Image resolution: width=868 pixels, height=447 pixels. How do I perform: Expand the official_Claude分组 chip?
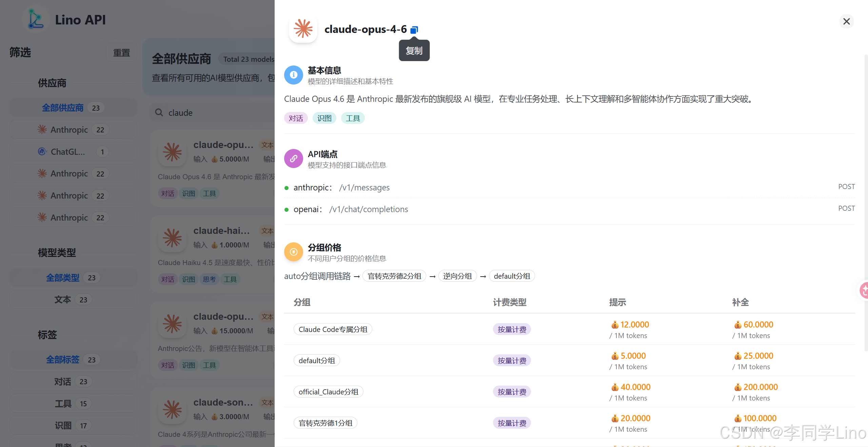(328, 391)
